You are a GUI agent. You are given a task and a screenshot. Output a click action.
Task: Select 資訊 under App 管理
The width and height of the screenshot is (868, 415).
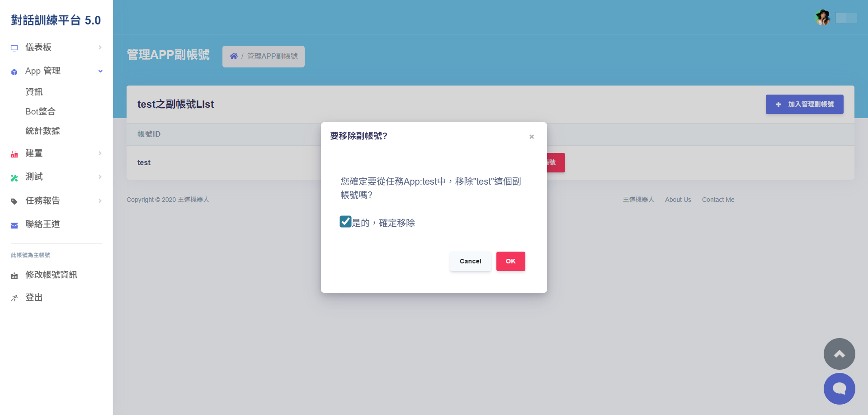[x=34, y=92]
